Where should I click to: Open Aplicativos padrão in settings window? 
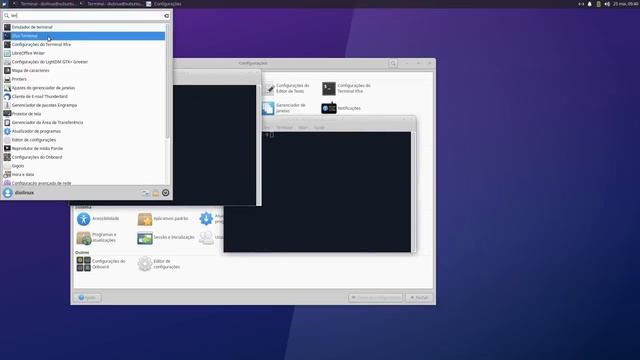click(x=163, y=219)
